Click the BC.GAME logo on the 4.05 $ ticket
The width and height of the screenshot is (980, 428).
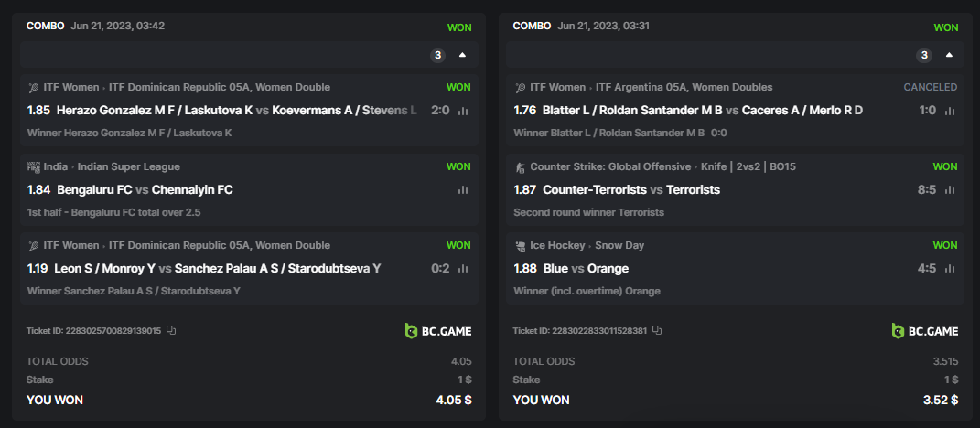(x=438, y=331)
